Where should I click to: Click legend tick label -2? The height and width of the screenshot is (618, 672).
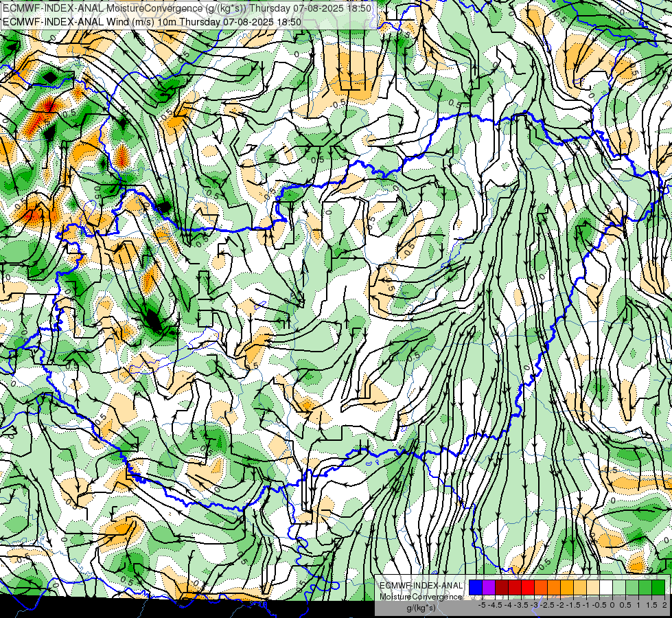point(561,605)
